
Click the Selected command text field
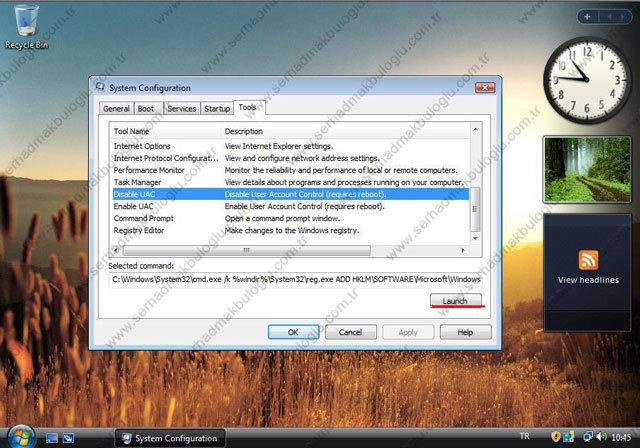[295, 279]
